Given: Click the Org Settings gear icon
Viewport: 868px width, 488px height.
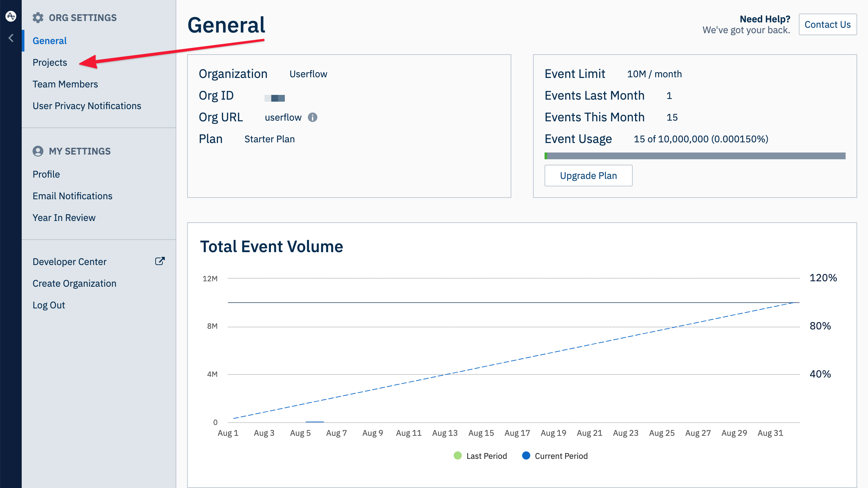Looking at the screenshot, I should pos(38,18).
